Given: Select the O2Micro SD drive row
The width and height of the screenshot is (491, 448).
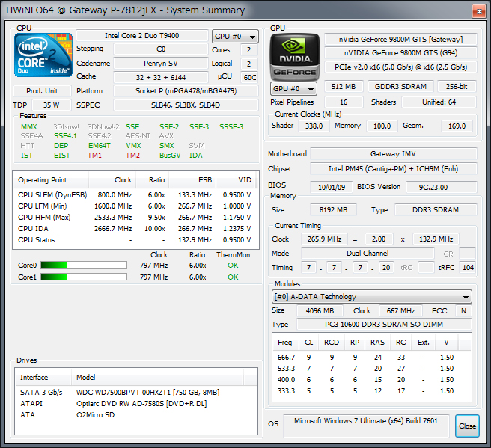Looking at the screenshot, I should coord(136,415).
